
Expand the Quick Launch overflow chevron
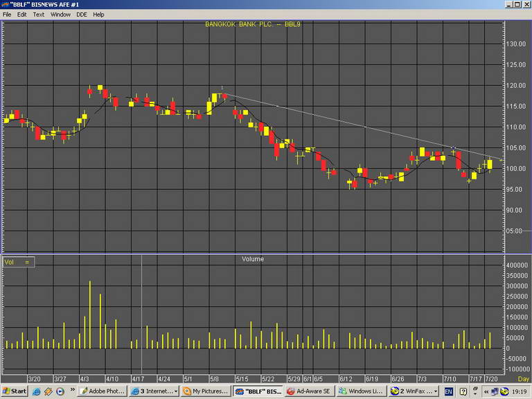pyautogui.click(x=72, y=389)
